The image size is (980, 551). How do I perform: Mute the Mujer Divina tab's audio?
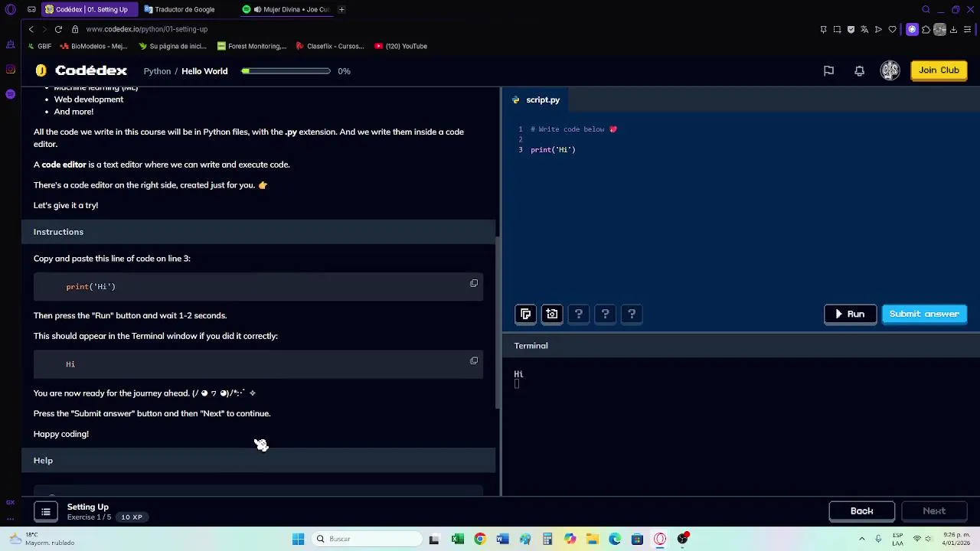click(x=257, y=9)
